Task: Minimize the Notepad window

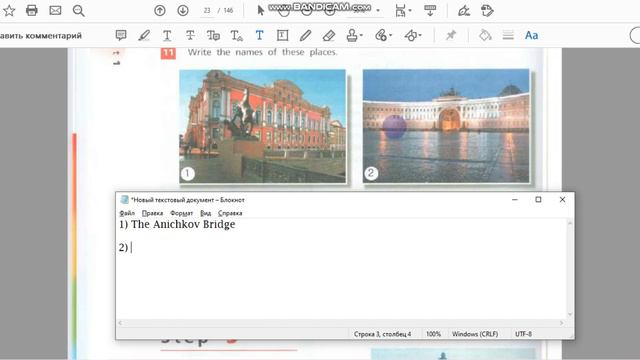Action: tap(515, 200)
